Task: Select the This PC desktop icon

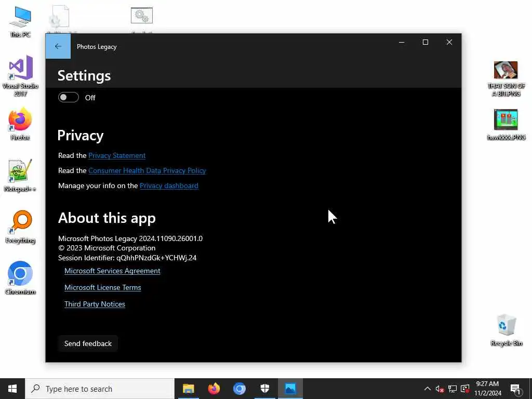Action: coord(20,21)
